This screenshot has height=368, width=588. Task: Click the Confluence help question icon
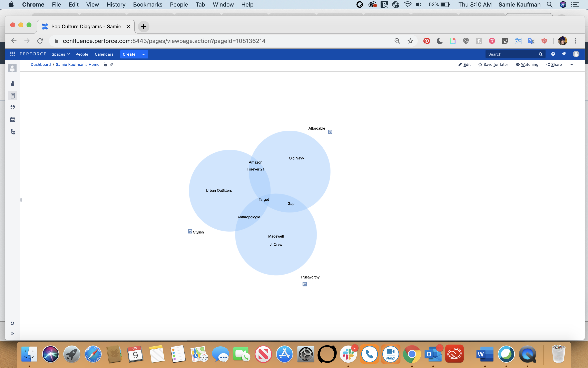coord(553,54)
